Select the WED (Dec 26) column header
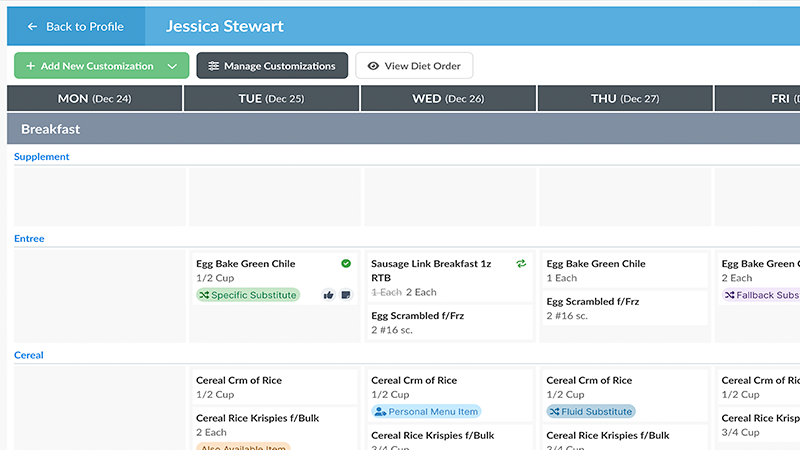 447,98
